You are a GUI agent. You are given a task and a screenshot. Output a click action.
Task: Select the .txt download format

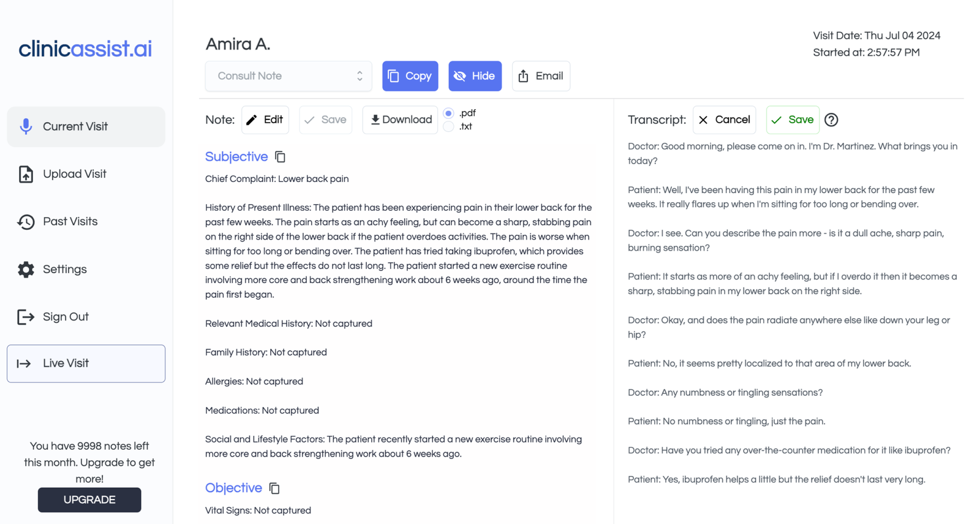[448, 126]
